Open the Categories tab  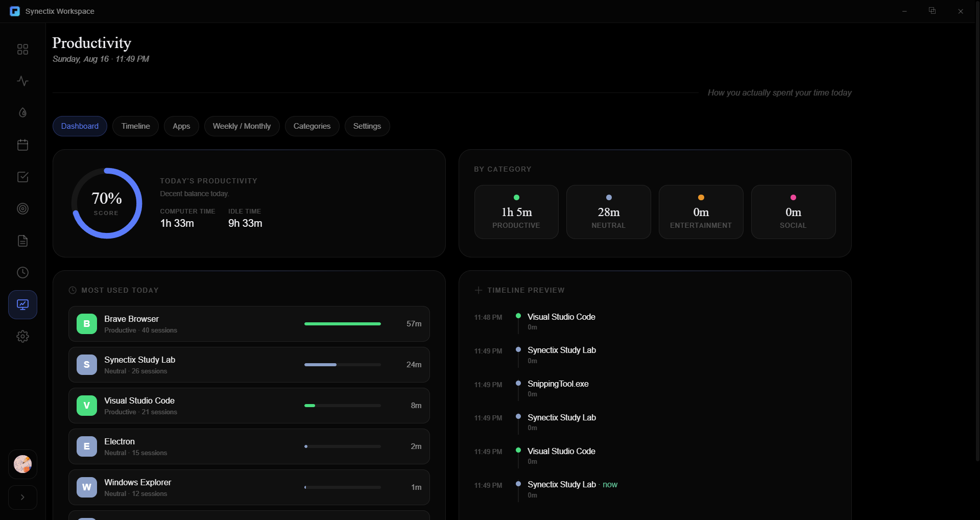click(x=312, y=126)
